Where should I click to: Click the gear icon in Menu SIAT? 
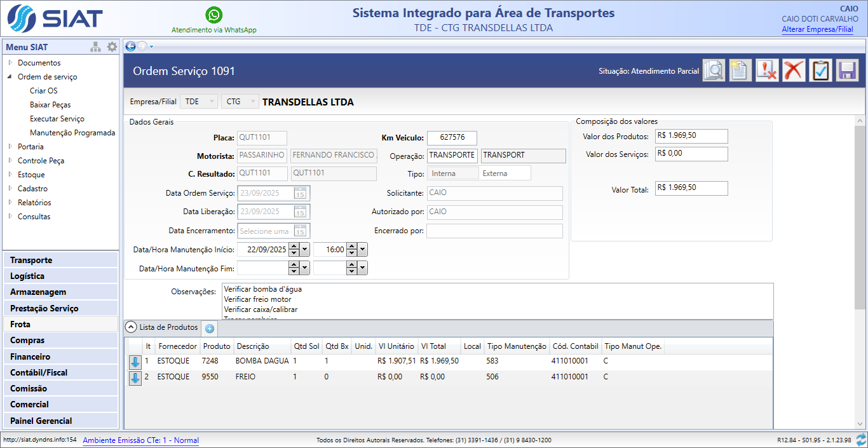click(112, 47)
